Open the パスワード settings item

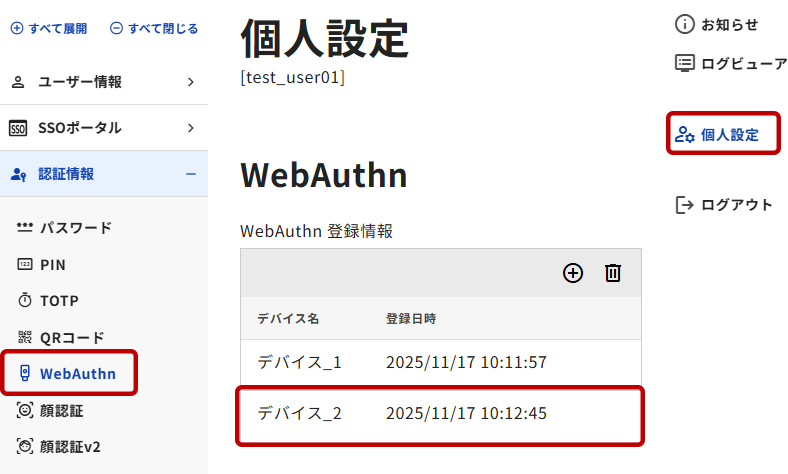pos(75,228)
